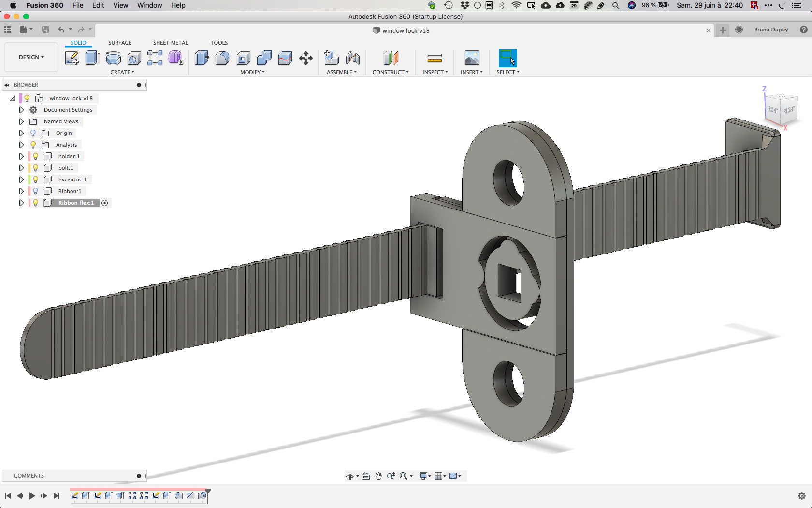Toggle the Origin folder visibility lightbulb
This screenshot has height=508, width=812.
[33, 133]
